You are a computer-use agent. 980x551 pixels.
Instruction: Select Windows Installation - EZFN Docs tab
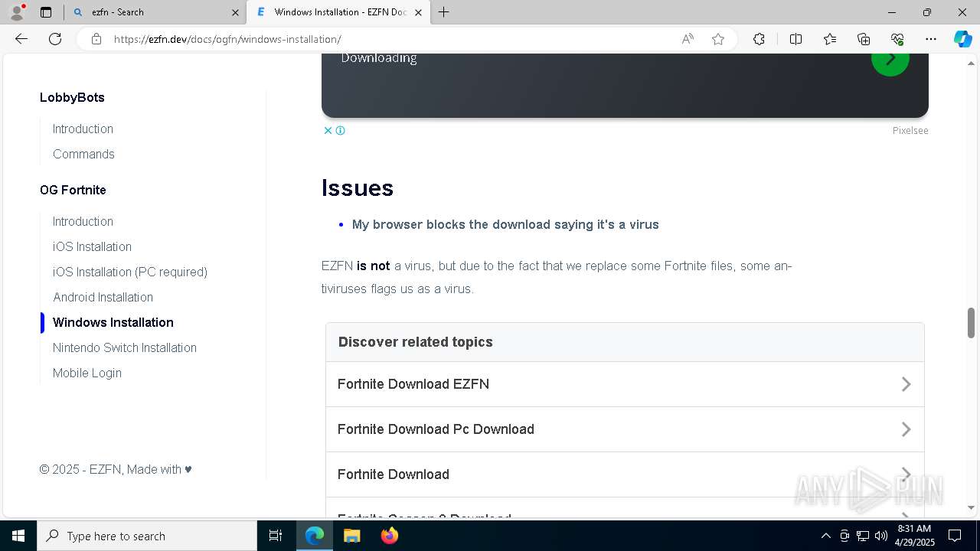click(339, 12)
